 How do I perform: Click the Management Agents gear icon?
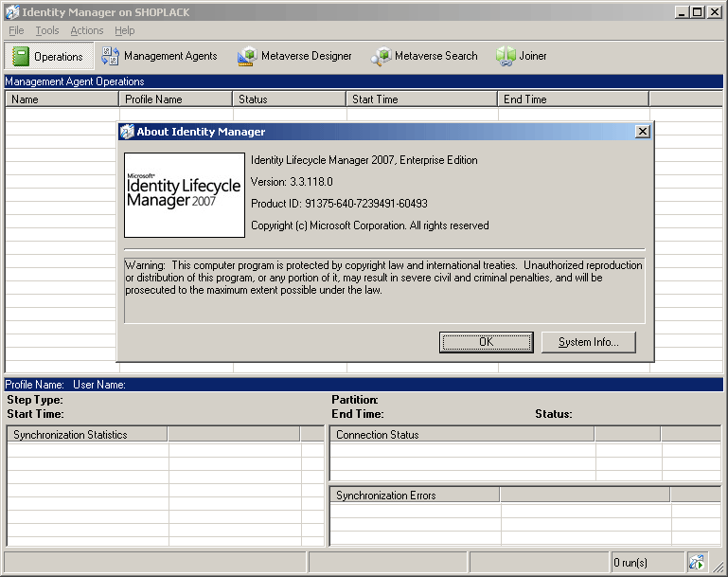pyautogui.click(x=110, y=56)
